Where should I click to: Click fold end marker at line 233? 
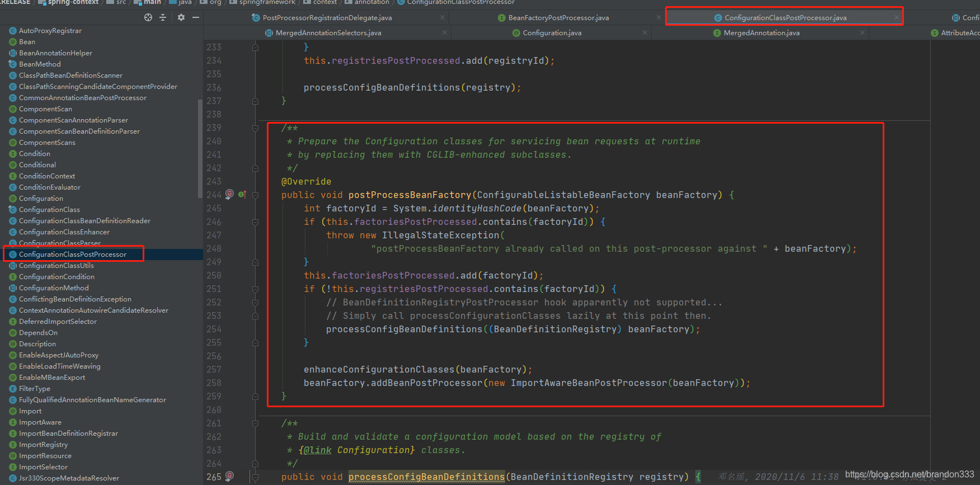point(255,48)
